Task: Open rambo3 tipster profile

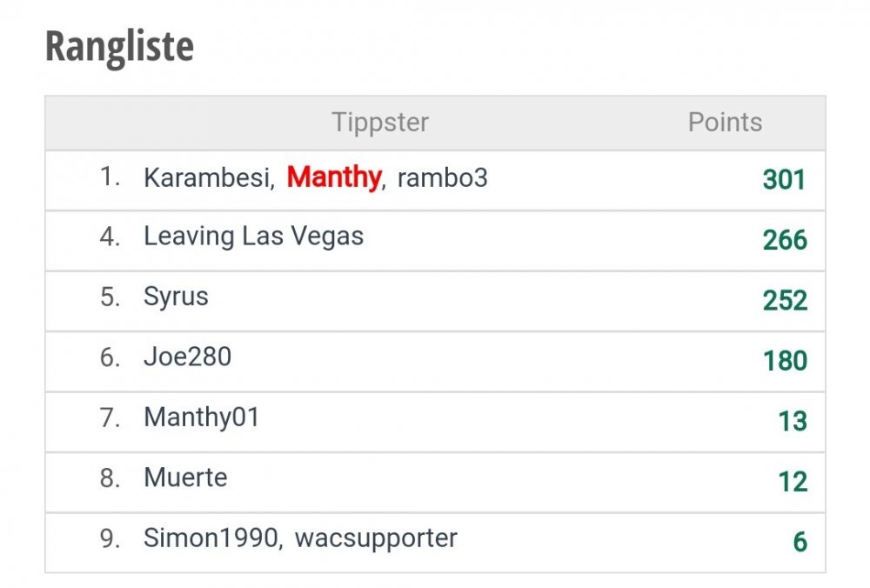Action: coord(442,178)
